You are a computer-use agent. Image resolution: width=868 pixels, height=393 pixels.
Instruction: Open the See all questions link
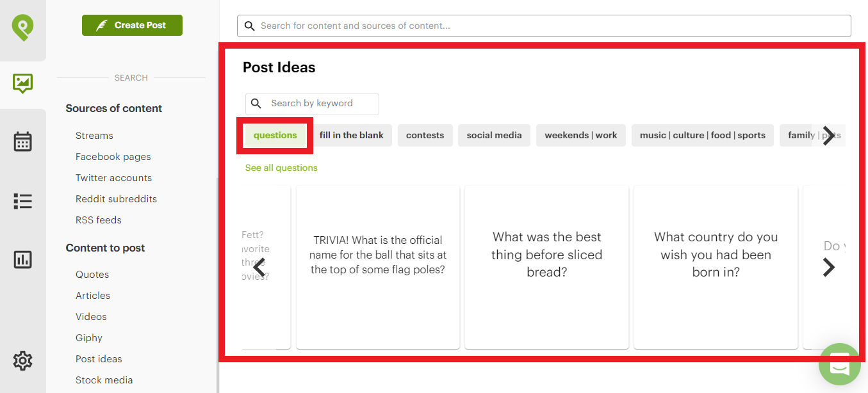281,167
